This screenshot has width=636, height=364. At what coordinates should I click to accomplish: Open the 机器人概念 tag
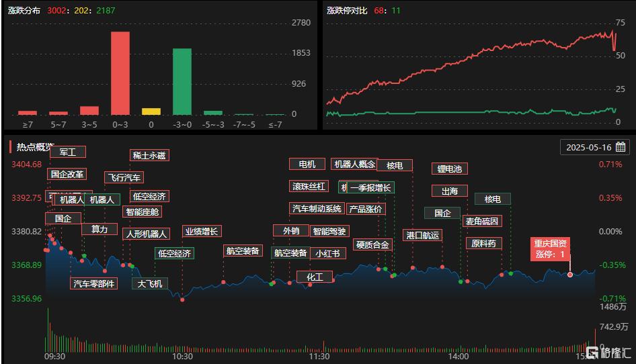pos(354,164)
